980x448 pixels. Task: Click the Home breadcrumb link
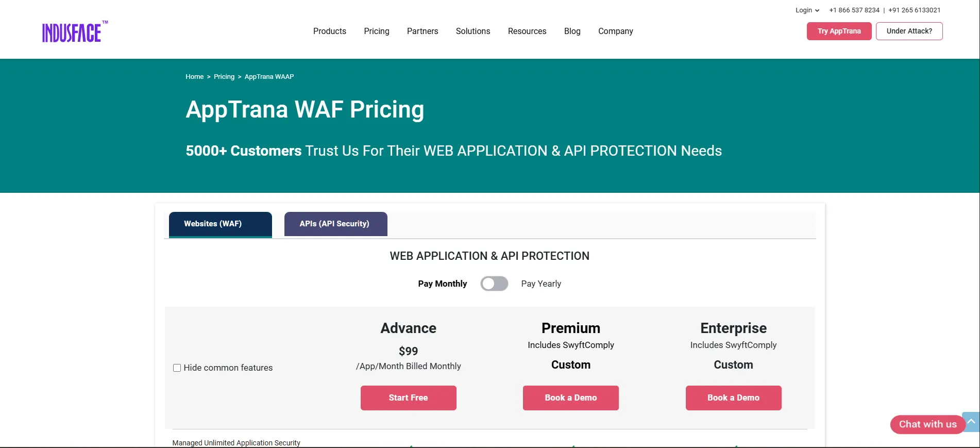tap(195, 77)
